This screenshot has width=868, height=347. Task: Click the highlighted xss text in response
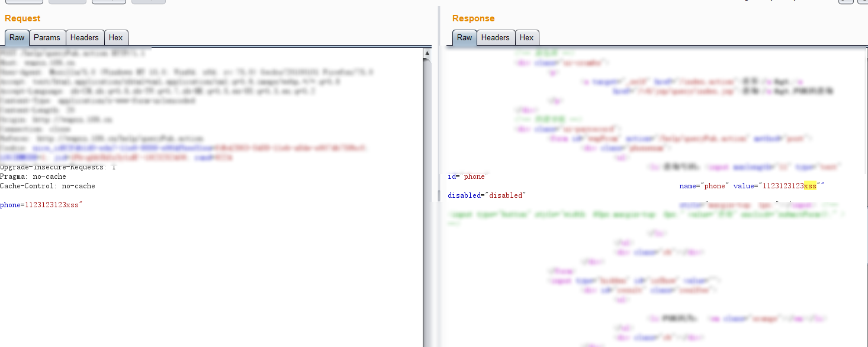click(x=810, y=186)
